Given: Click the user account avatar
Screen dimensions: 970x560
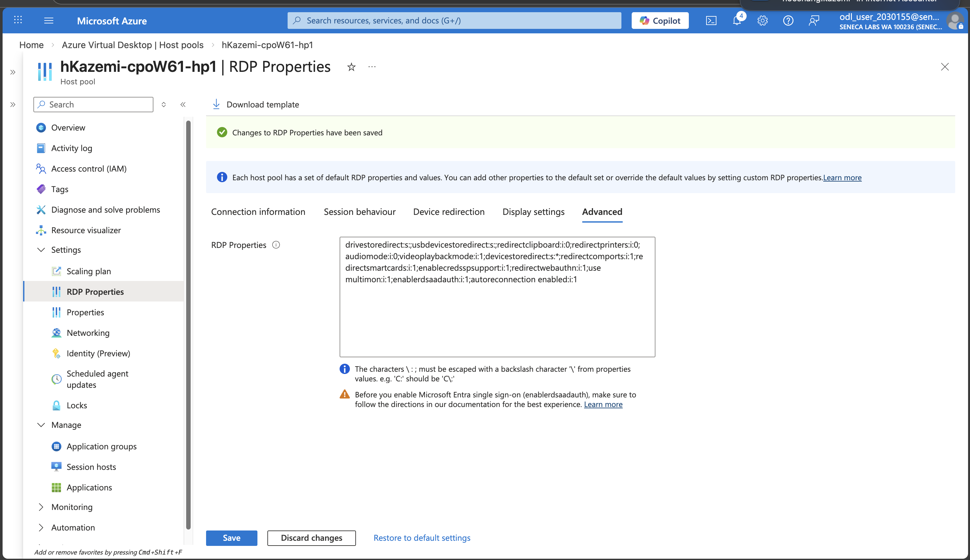Looking at the screenshot, I should pyautogui.click(x=955, y=21).
